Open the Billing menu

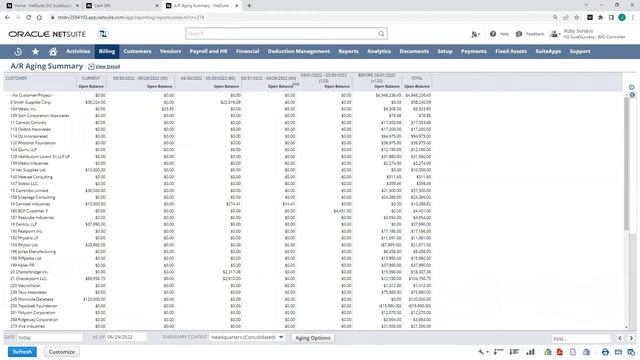[x=107, y=51]
